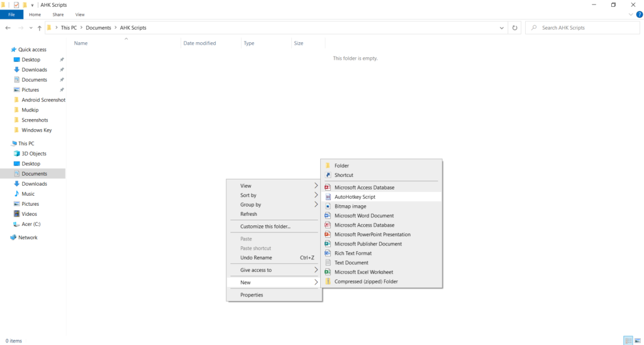Screen dimensions: 644x345
Task: Click into the Search AHK Scripts box
Action: coord(582,28)
